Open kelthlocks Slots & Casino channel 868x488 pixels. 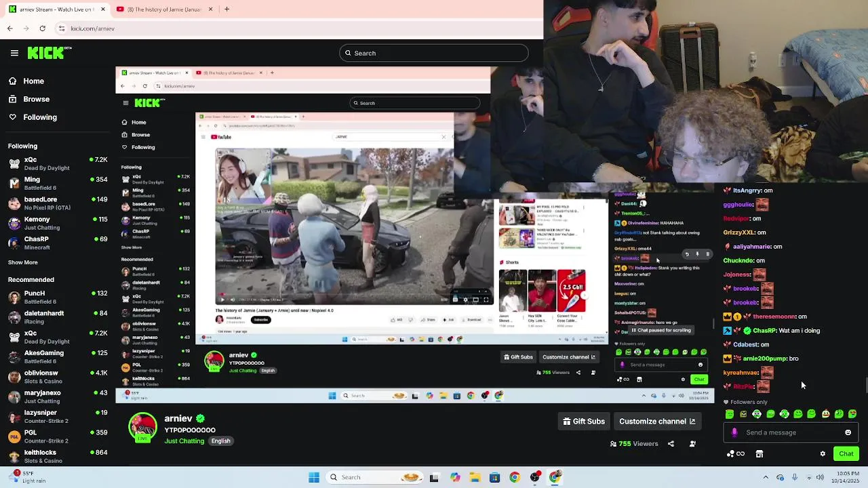[57, 455]
